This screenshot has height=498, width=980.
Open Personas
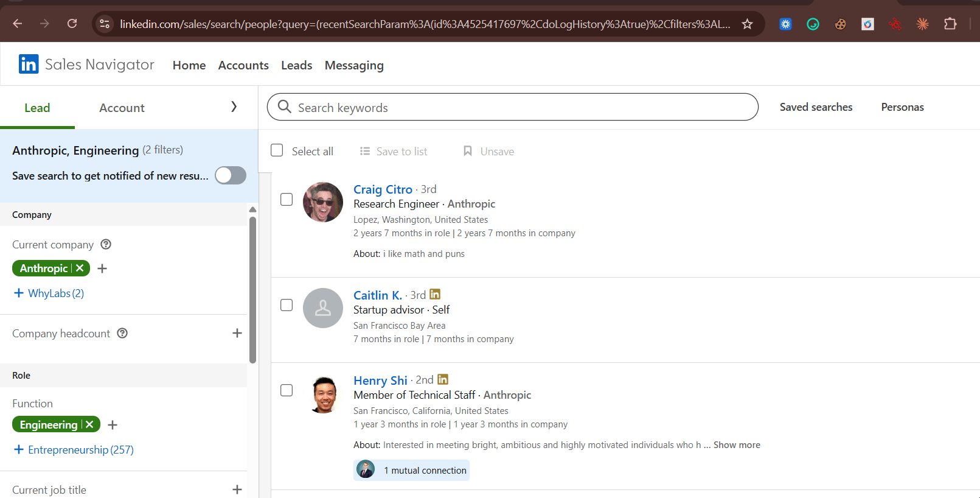point(902,107)
